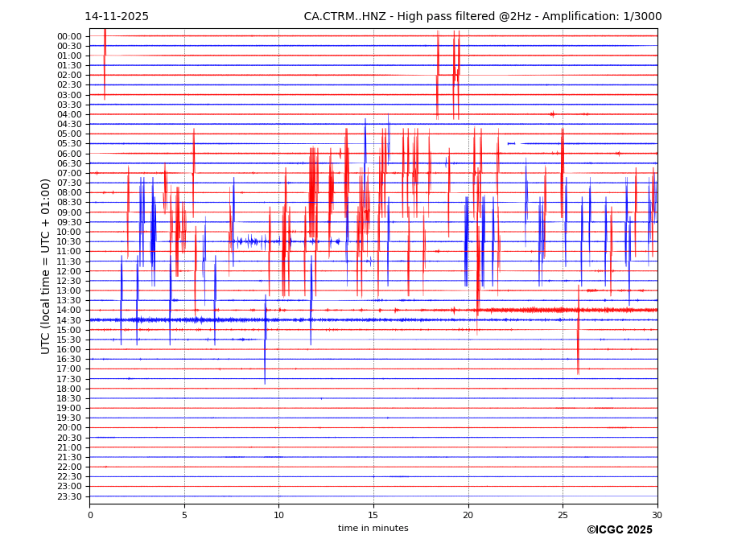
Task: Click the 10:30 time row label
Action: tap(69, 242)
